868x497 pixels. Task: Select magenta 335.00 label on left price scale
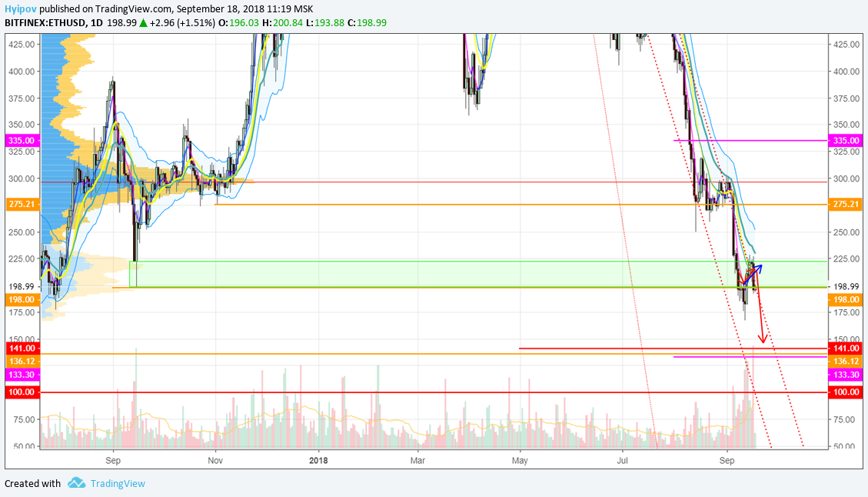22,141
